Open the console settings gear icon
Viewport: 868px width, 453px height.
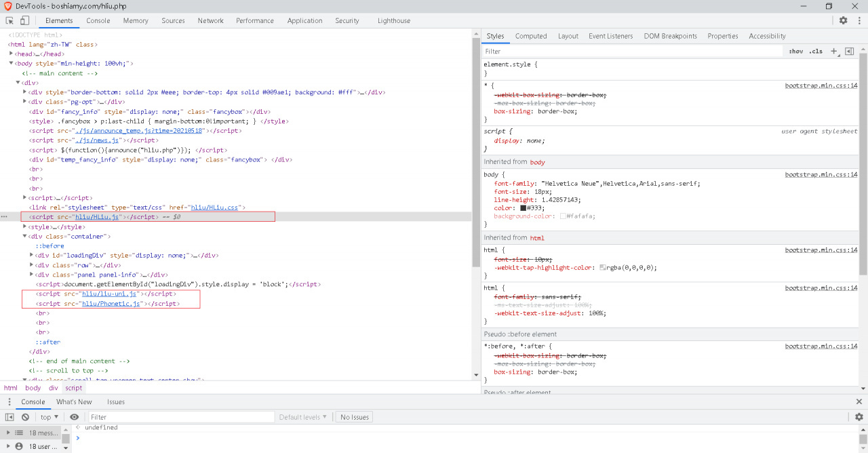pos(859,417)
